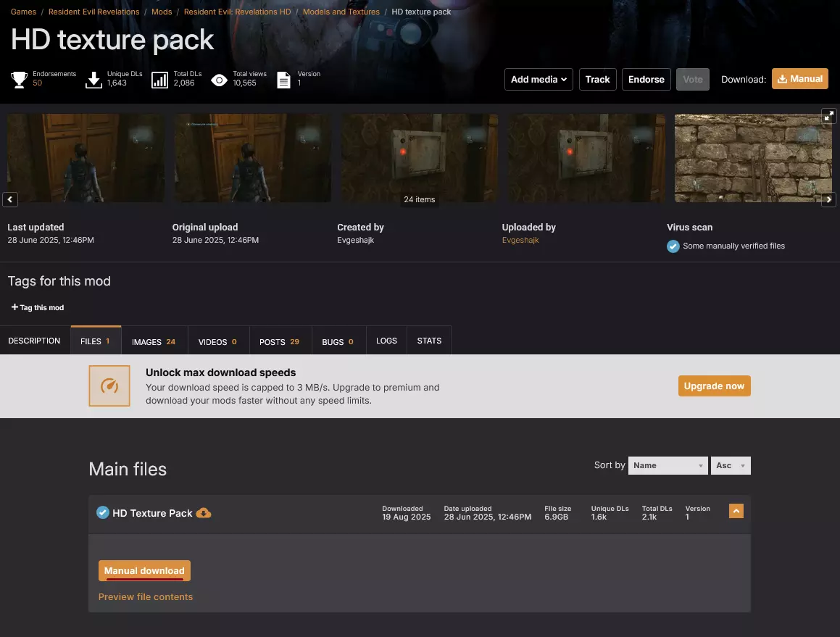Open Models and Textures breadcrumb

coord(341,12)
